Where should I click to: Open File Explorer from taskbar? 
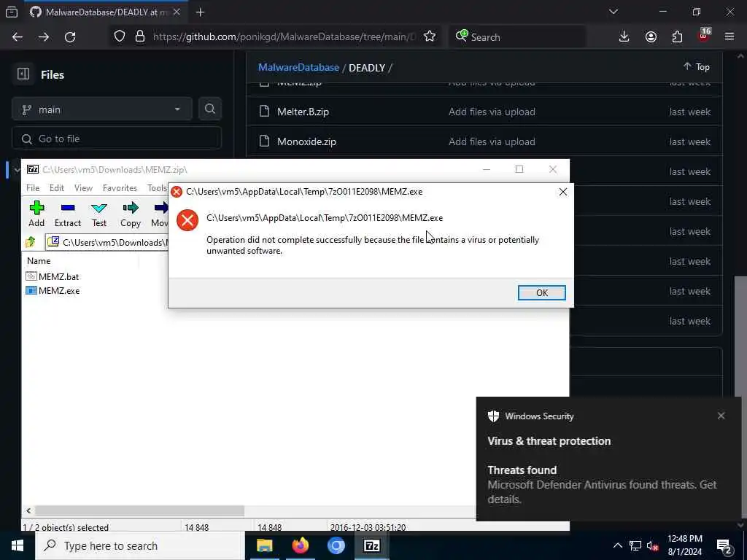click(264, 545)
